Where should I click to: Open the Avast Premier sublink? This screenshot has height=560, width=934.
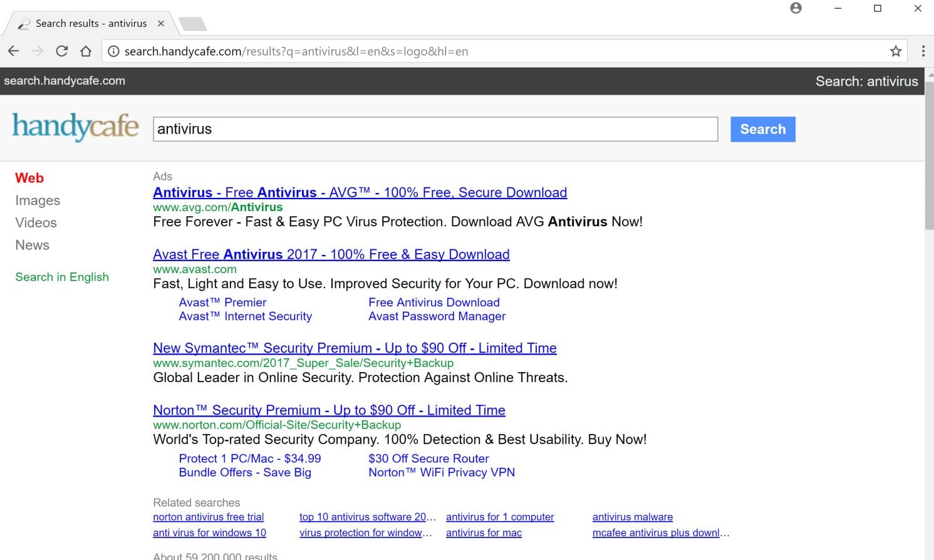coord(222,303)
